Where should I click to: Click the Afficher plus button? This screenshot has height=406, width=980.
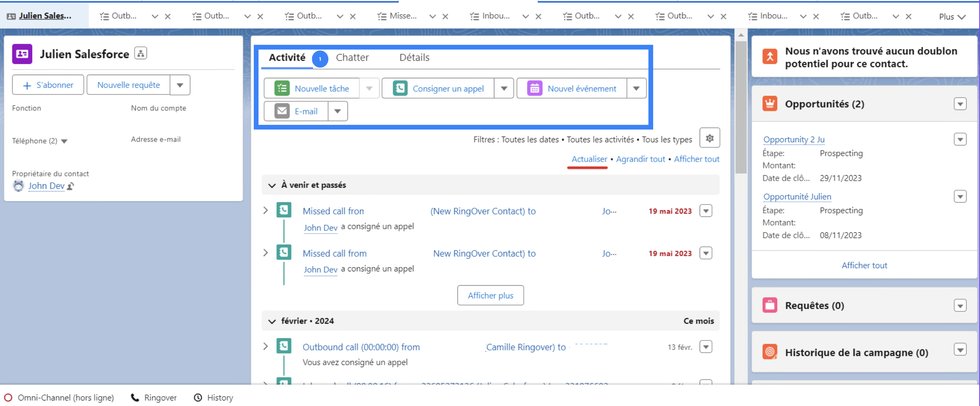click(x=490, y=296)
